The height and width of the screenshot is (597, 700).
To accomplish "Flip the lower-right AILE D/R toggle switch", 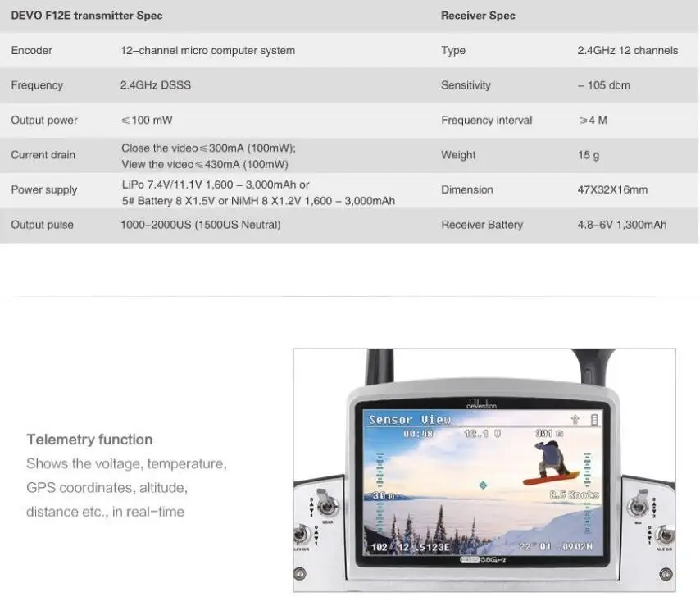I will pos(666,534).
